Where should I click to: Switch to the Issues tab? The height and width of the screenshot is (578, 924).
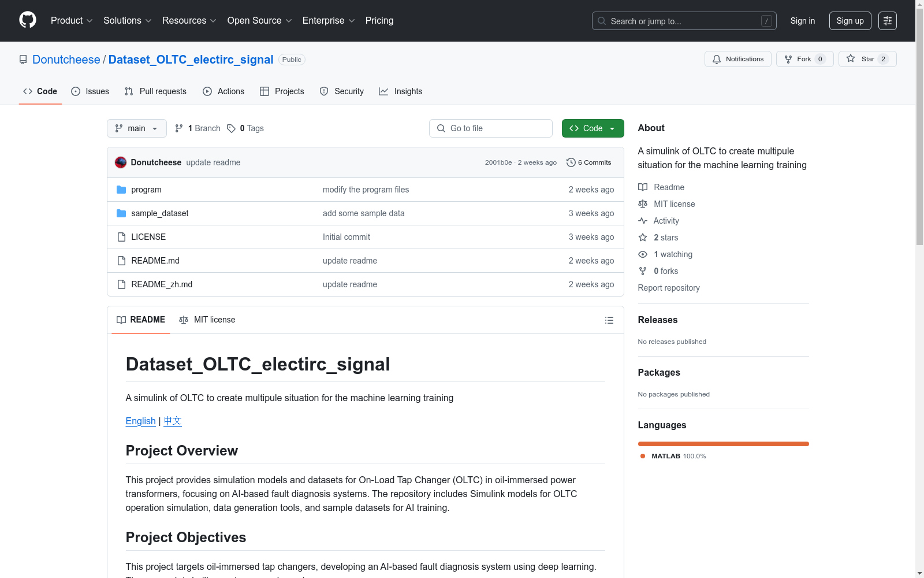[x=90, y=91]
